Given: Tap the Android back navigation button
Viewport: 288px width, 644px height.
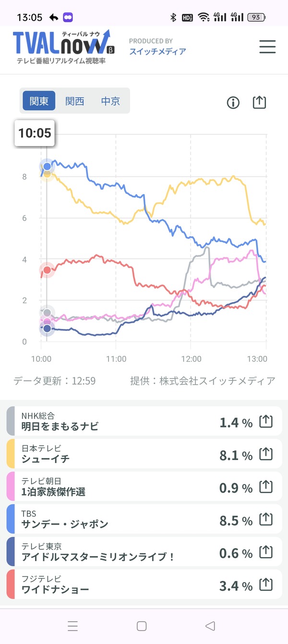Looking at the screenshot, I should click(210, 626).
